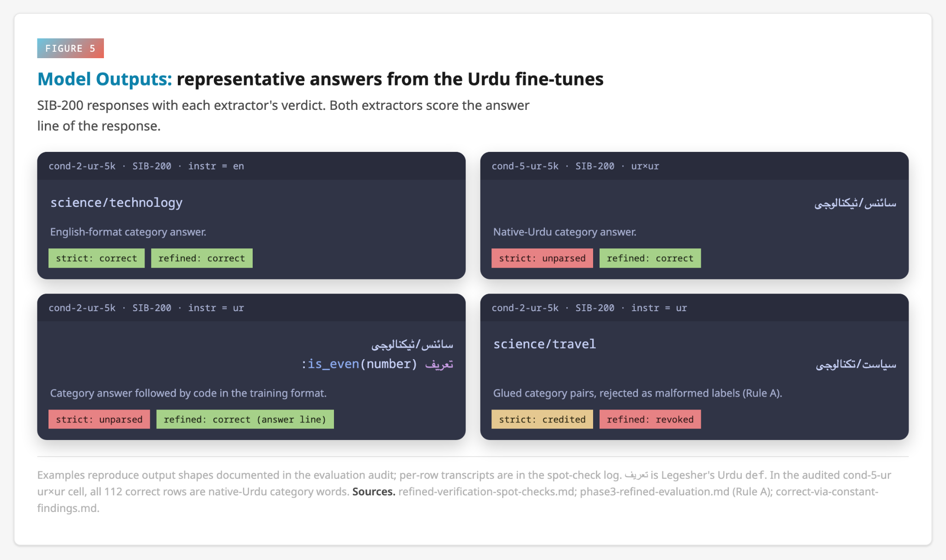This screenshot has height=560, width=946.
Task: Click 'Native-Urdu category answer.' description
Action: pyautogui.click(x=565, y=232)
